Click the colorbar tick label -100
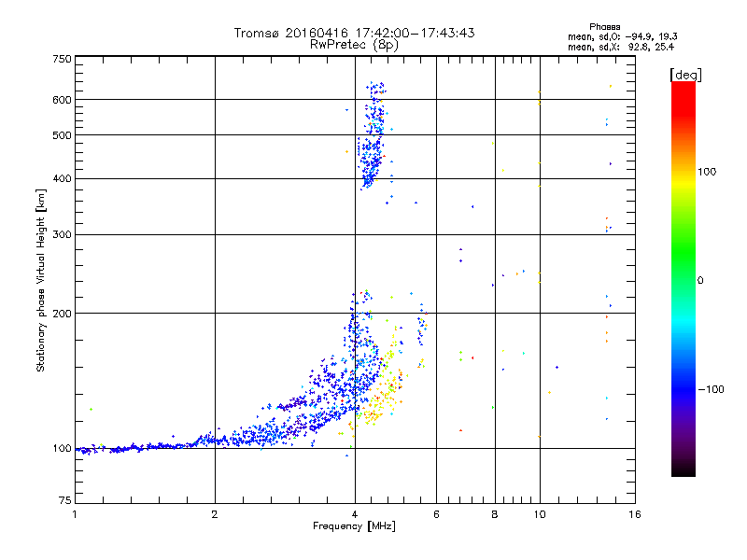Viewport: 747px width, 560px height. pos(713,388)
